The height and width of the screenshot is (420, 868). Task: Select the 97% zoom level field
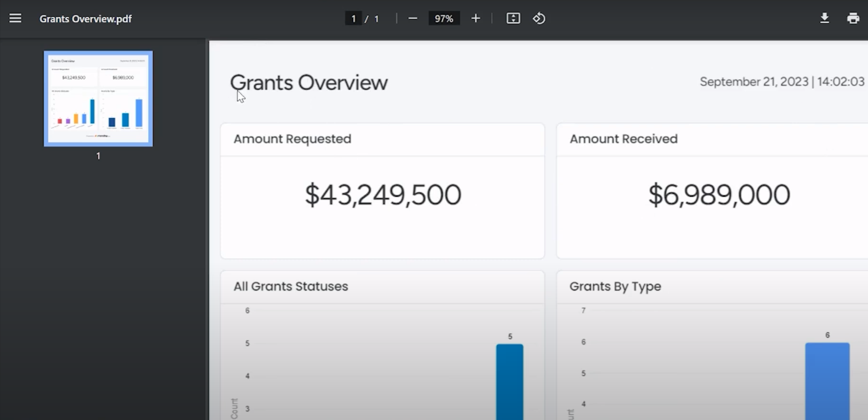coord(443,19)
